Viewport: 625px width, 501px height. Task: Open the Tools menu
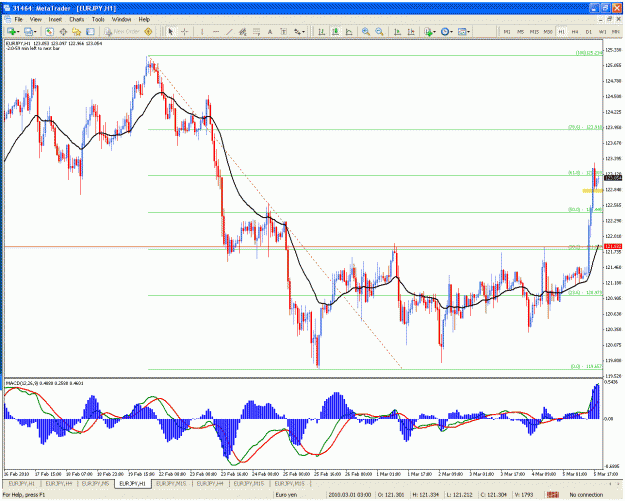click(98, 19)
